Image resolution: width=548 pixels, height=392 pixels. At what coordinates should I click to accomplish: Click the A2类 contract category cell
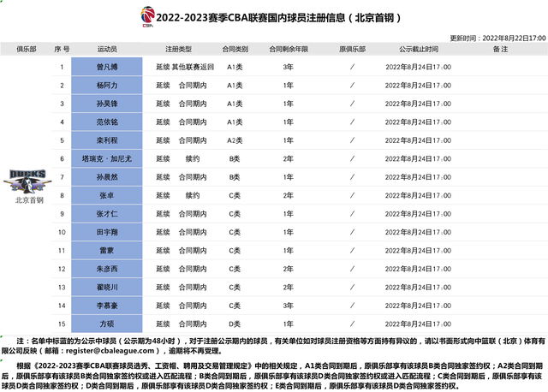tap(235, 140)
